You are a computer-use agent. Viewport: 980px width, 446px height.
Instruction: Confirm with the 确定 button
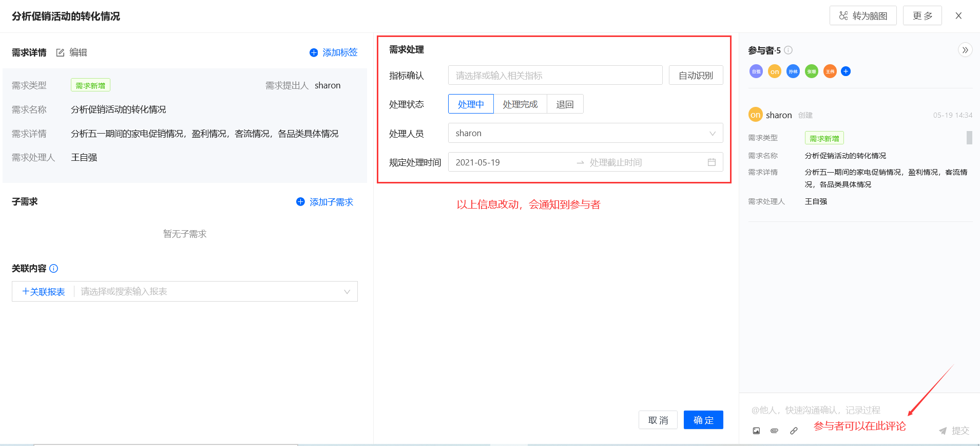(703, 420)
